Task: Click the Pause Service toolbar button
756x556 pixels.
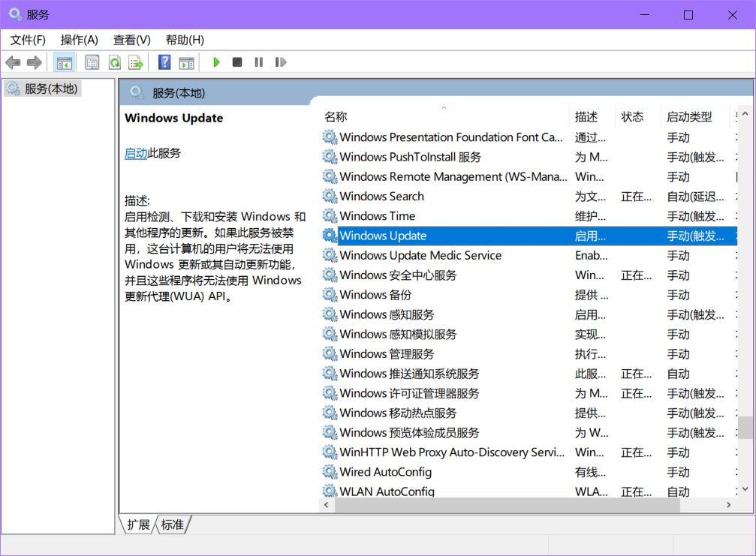Action: pyautogui.click(x=259, y=62)
